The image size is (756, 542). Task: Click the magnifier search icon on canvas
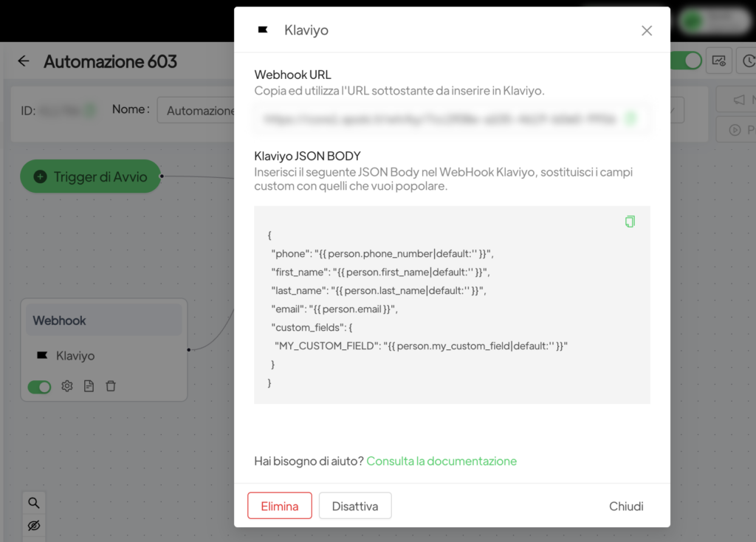point(34,503)
